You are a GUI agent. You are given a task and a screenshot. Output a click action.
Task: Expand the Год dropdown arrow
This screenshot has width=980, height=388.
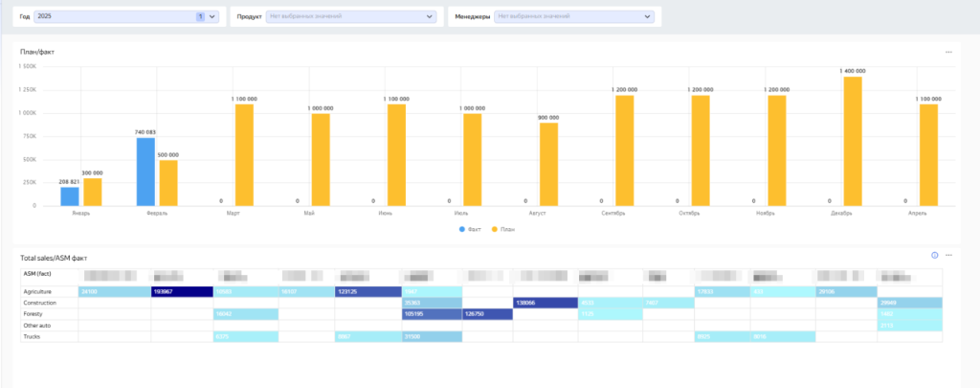pyautogui.click(x=212, y=16)
